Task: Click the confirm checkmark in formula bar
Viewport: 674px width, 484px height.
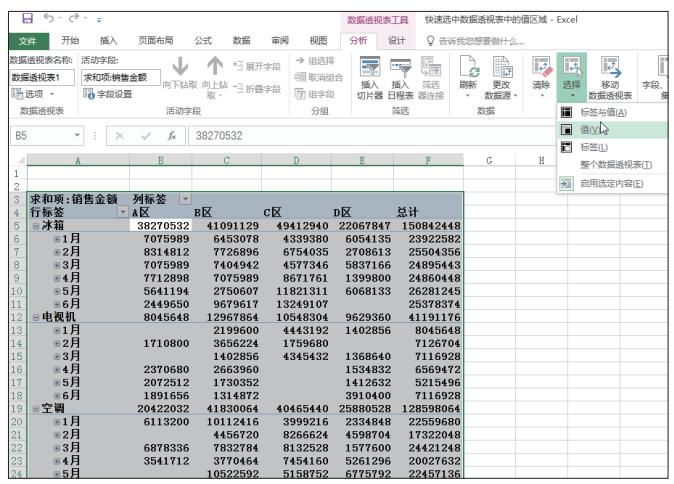Action: click(x=146, y=136)
